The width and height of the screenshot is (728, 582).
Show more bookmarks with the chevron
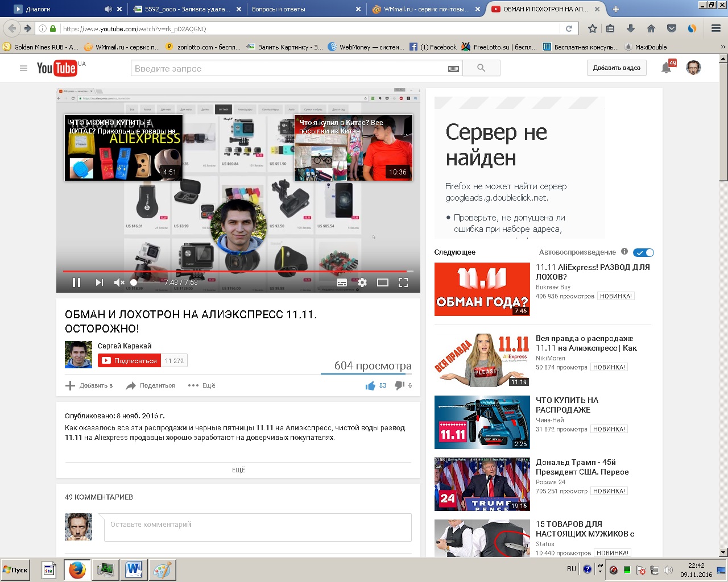[723, 47]
